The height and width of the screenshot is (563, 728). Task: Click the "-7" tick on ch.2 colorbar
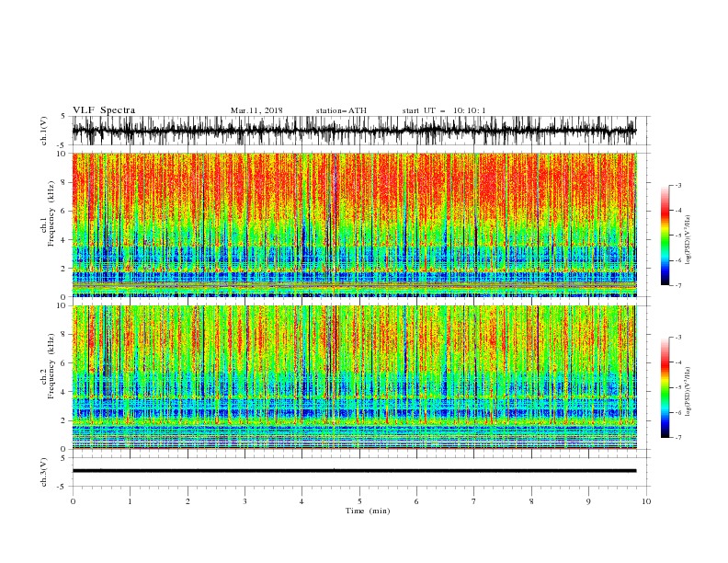click(677, 438)
